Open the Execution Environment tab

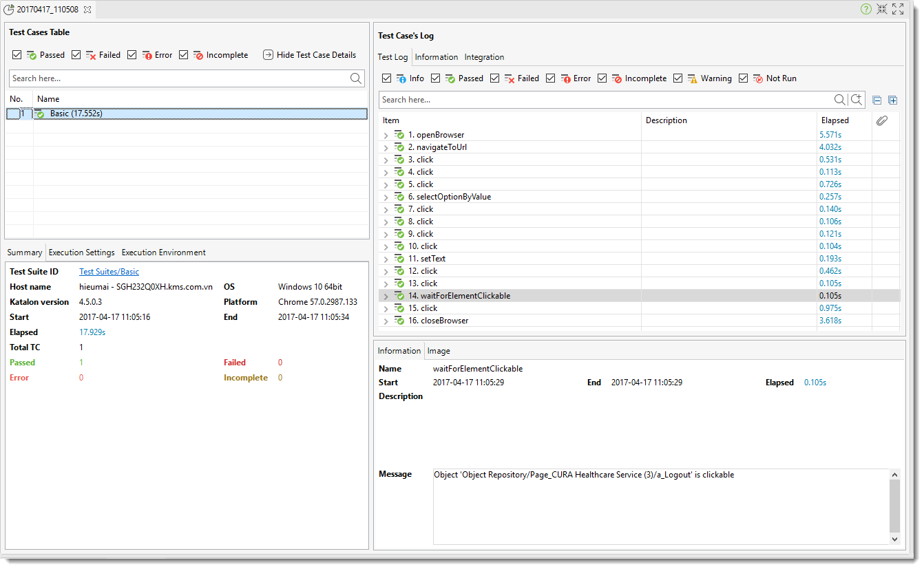coord(163,252)
